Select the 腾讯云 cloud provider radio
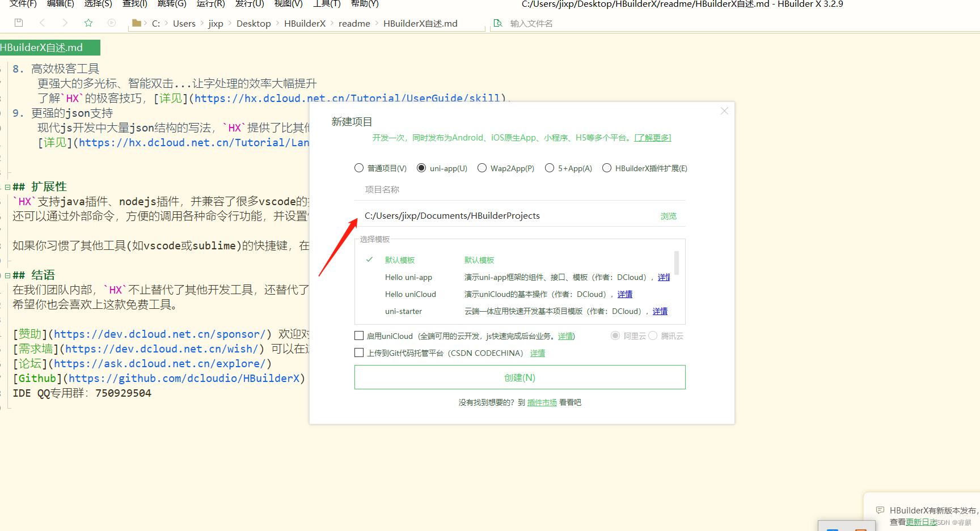This screenshot has width=980, height=531. pyautogui.click(x=653, y=336)
